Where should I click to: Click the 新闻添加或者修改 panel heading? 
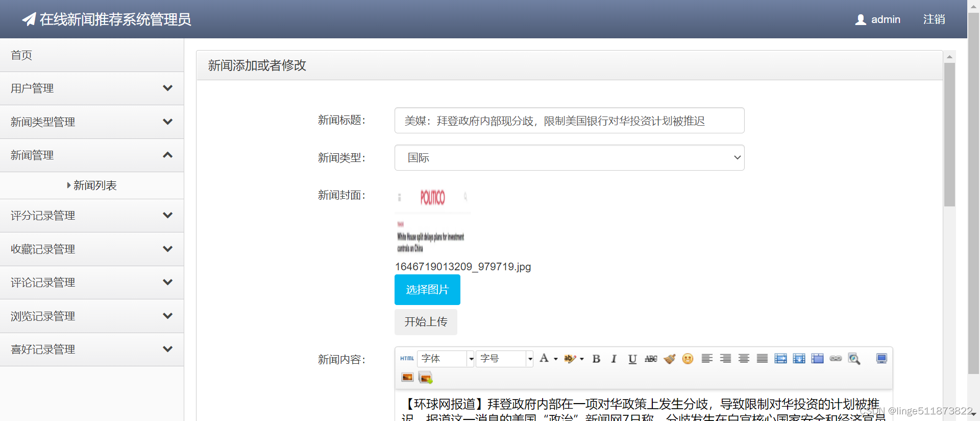tap(257, 65)
